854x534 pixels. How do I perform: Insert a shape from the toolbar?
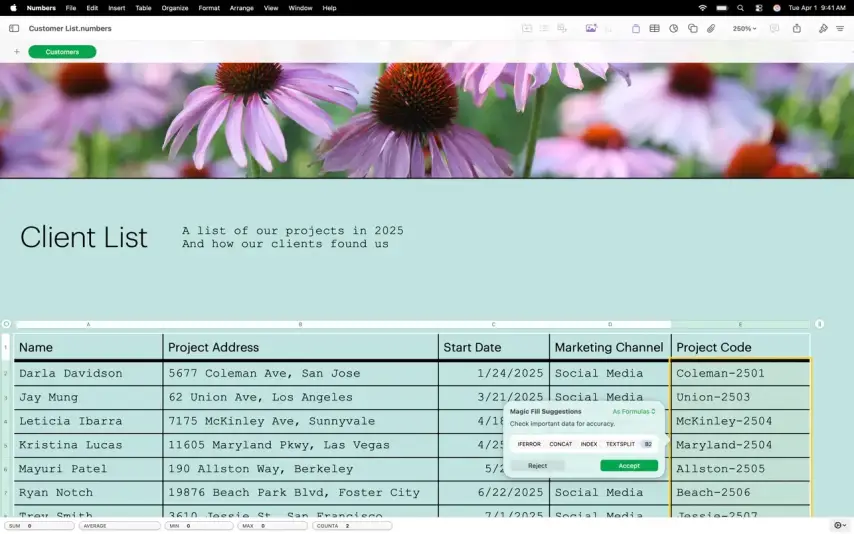692,29
